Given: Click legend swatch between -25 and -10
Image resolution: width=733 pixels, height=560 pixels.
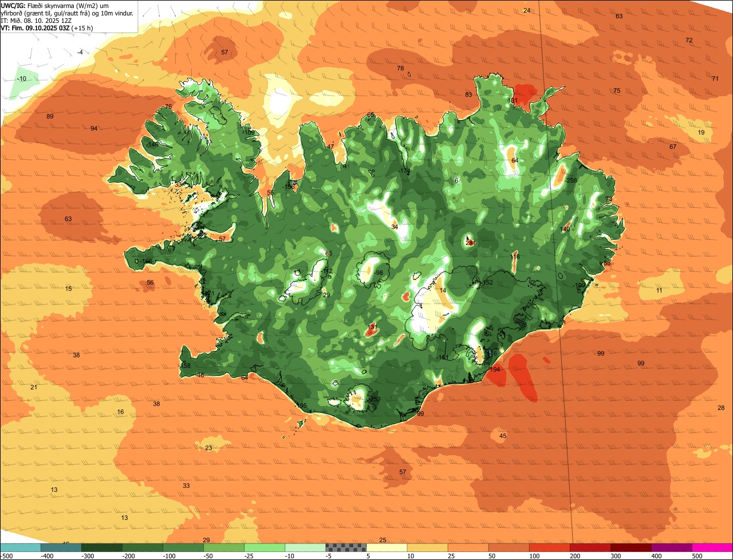Looking at the screenshot, I should (265, 547).
